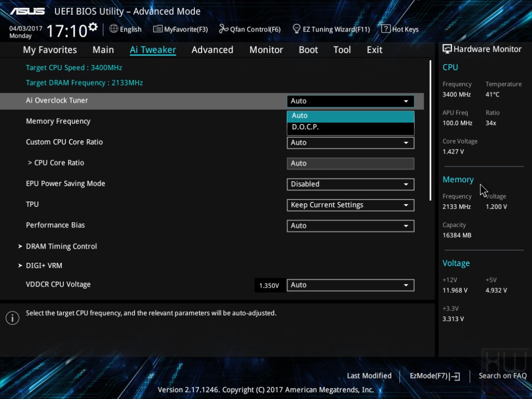Click the Hot Keys question mark icon
The image size is (532, 399).
click(x=385, y=29)
